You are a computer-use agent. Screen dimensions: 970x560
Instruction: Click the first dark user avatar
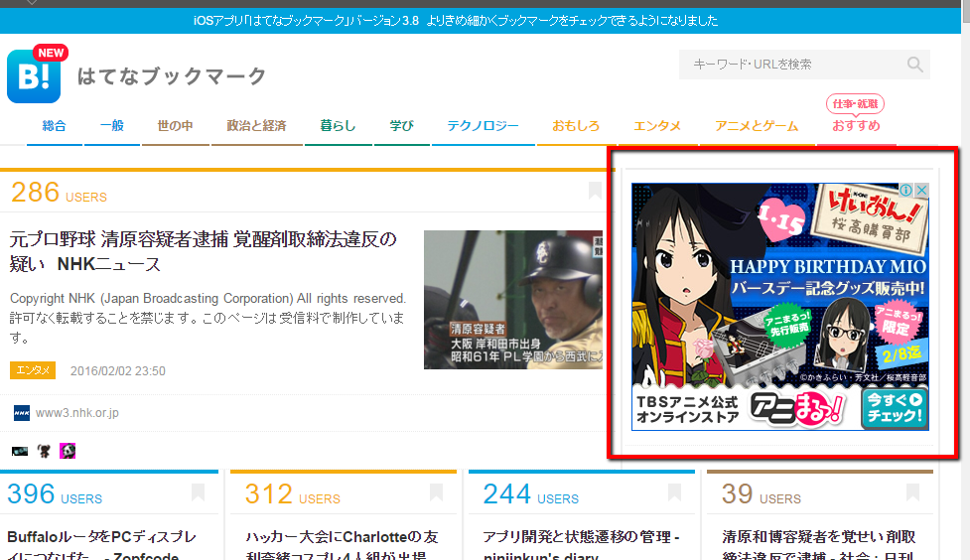20,451
